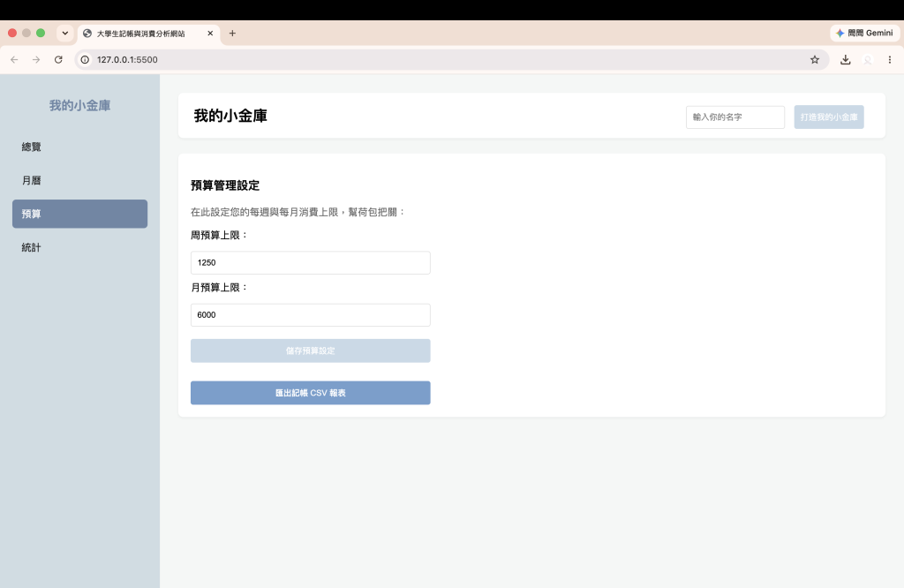Select the 預算 sidebar item
Image resolution: width=904 pixels, height=588 pixels.
tap(79, 214)
